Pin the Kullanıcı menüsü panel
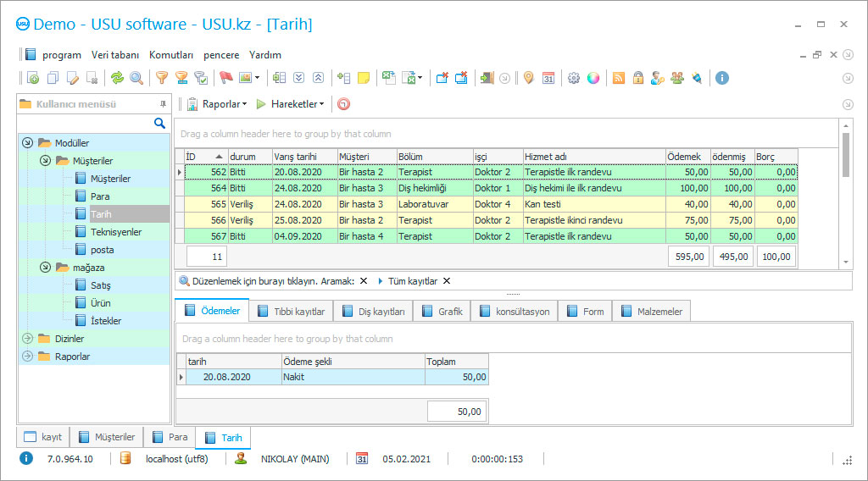The height and width of the screenshot is (481, 868). coord(163,104)
